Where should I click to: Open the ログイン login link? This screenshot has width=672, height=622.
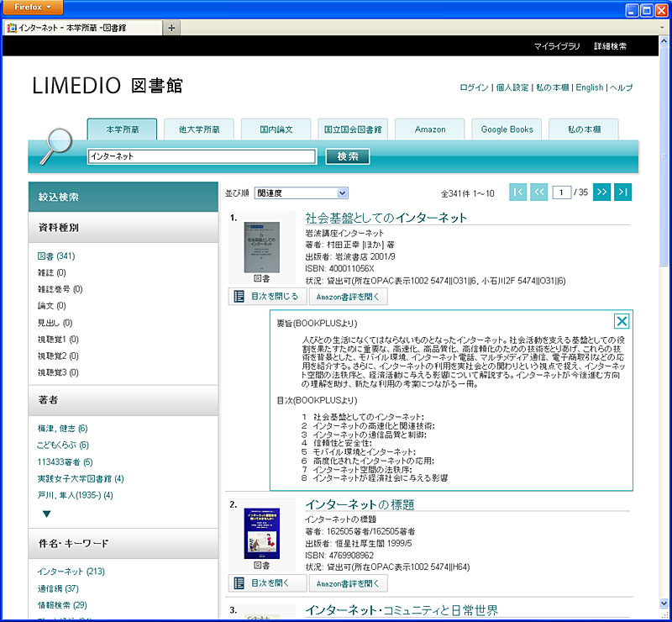coord(474,87)
